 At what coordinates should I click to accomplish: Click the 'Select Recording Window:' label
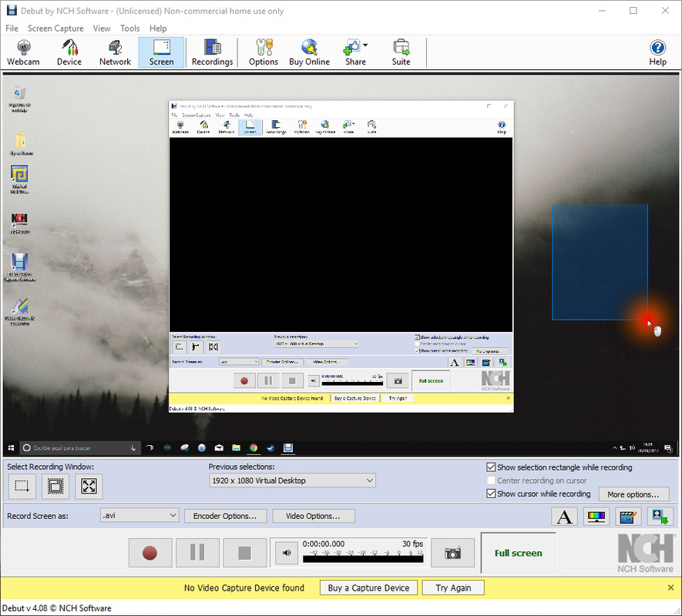point(50,467)
